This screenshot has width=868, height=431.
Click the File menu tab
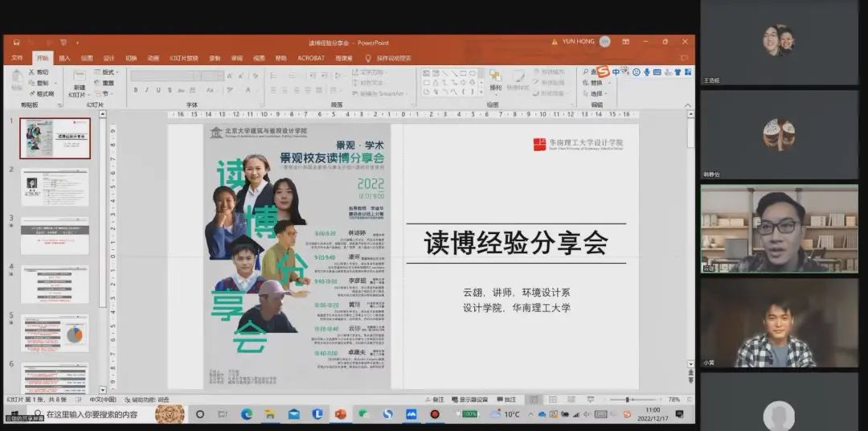pos(17,58)
